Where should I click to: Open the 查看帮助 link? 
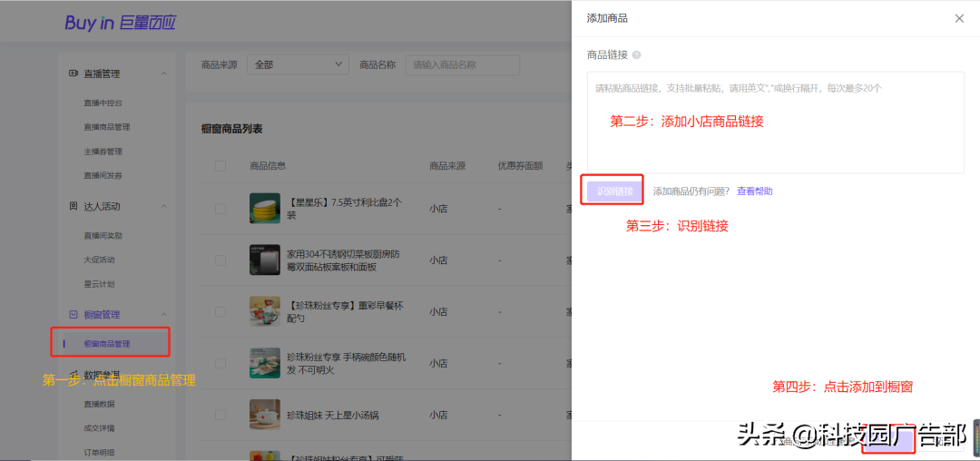point(754,191)
